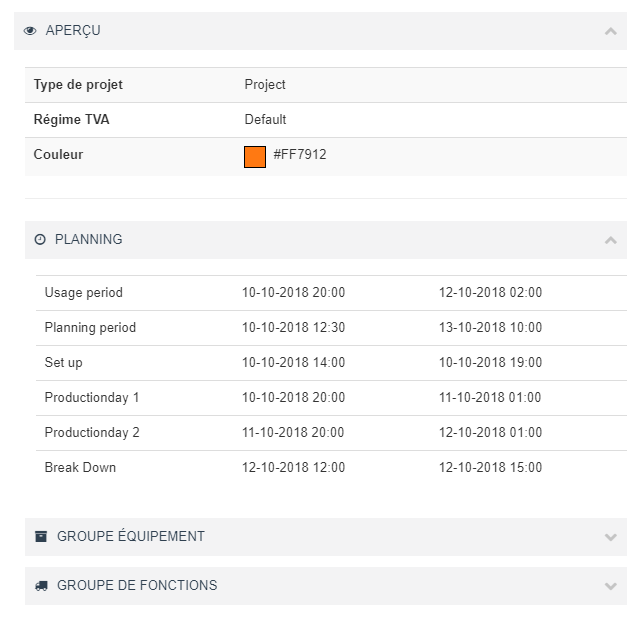Click Set up start 10-10-2018 14:00

click(293, 362)
